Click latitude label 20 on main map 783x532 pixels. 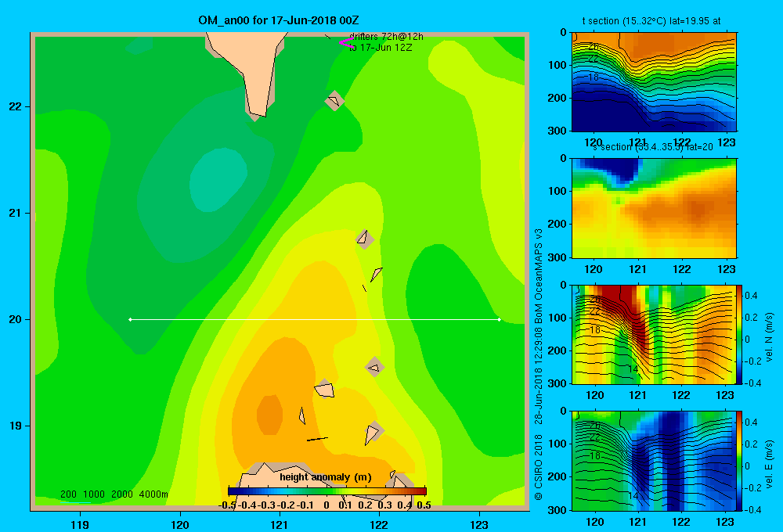tap(16, 319)
